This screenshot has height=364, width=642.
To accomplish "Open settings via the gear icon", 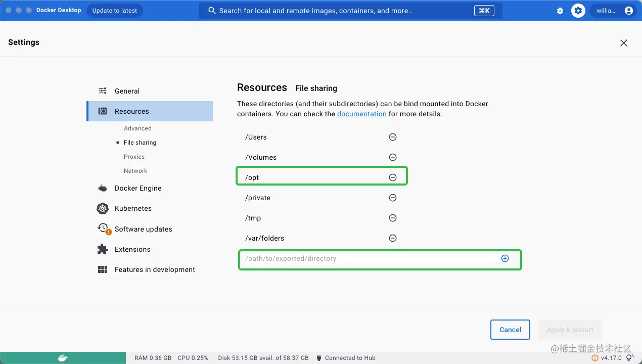I will (x=578, y=11).
